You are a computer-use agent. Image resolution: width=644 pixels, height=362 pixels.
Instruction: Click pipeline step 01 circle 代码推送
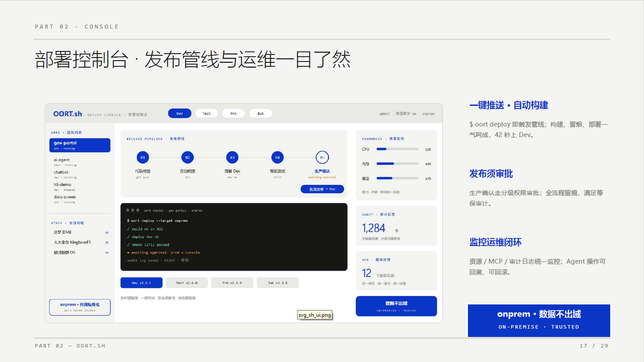[x=142, y=157]
